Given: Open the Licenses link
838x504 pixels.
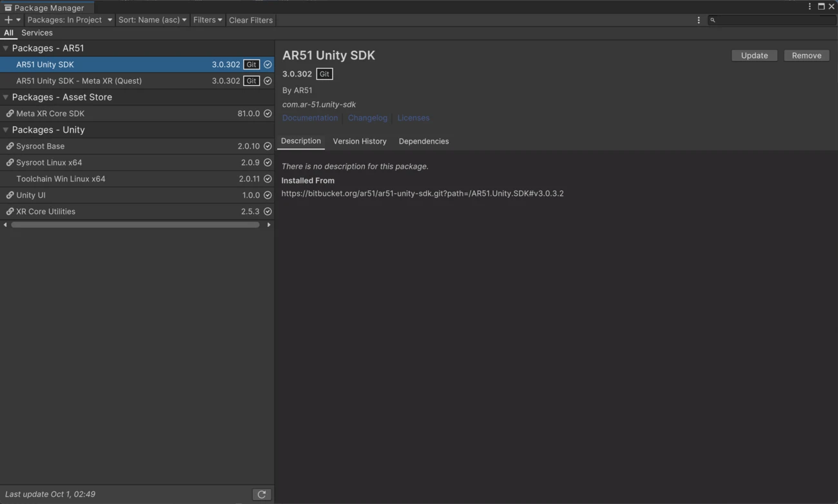Looking at the screenshot, I should (413, 118).
